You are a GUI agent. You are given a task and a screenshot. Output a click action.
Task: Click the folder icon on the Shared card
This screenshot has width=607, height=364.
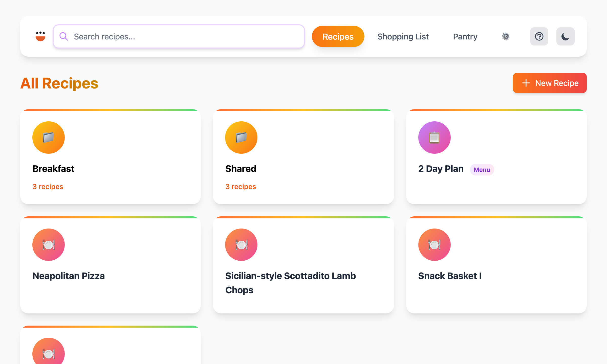241,137
